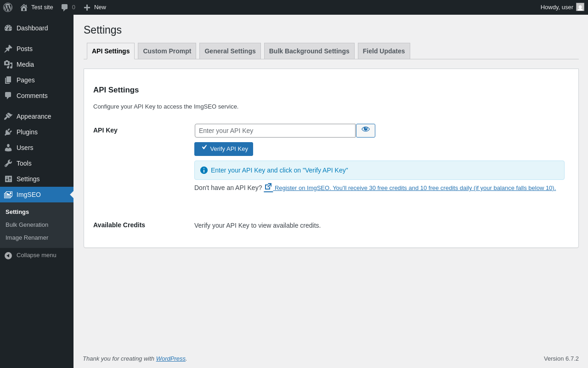Open the Bulk Background Settings tab
588x368 pixels.
(309, 51)
